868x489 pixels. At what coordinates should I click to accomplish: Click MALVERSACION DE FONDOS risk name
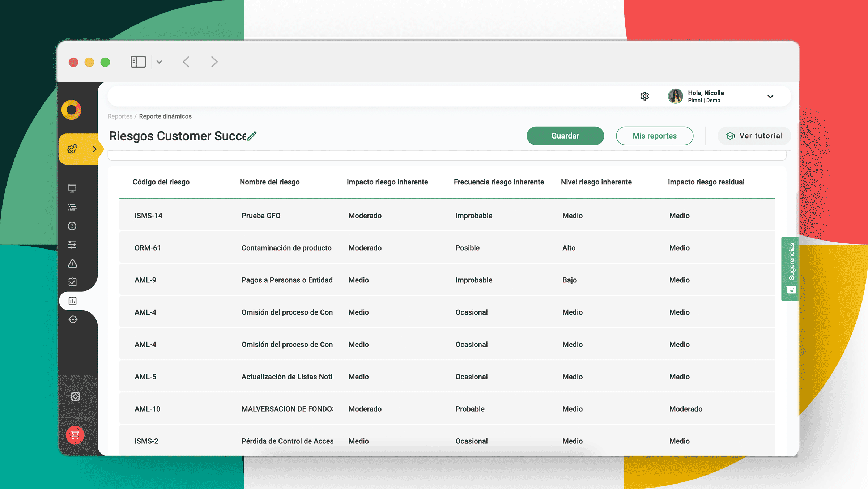point(287,409)
